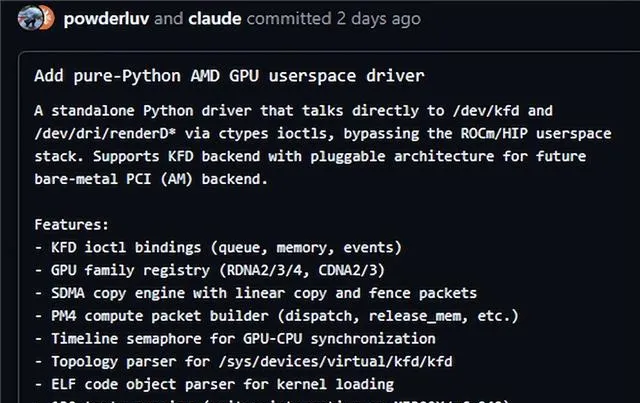Click the "ELF code object parser" line
The image size is (640, 403).
pyautogui.click(x=214, y=385)
